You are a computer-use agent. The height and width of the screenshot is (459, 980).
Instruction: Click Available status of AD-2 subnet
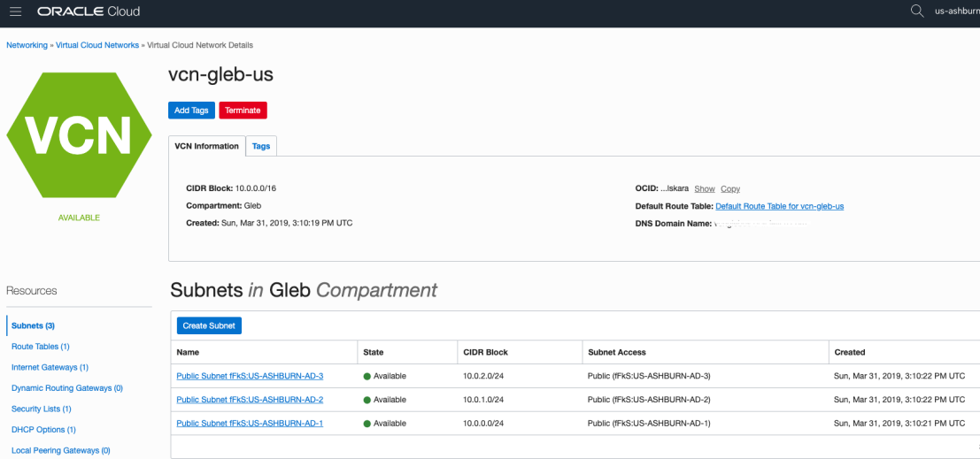(385, 400)
